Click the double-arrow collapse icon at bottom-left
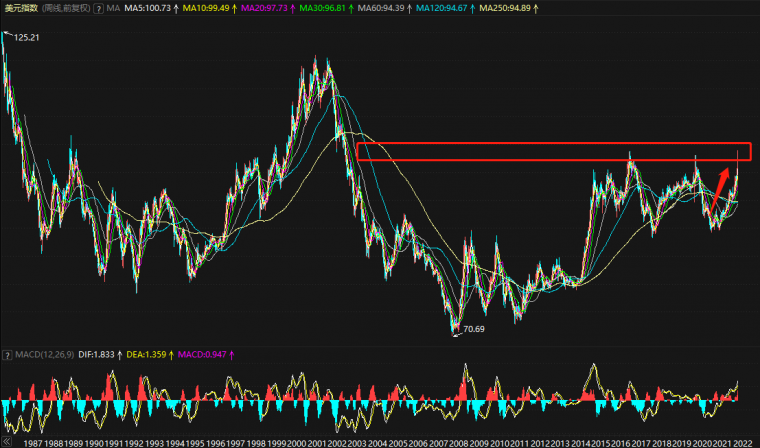 (6, 442)
